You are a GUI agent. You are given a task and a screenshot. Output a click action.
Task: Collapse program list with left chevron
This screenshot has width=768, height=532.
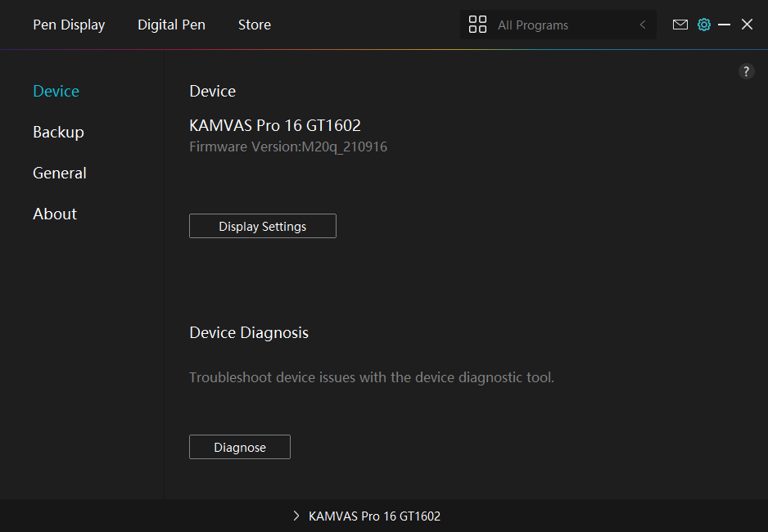tap(643, 25)
